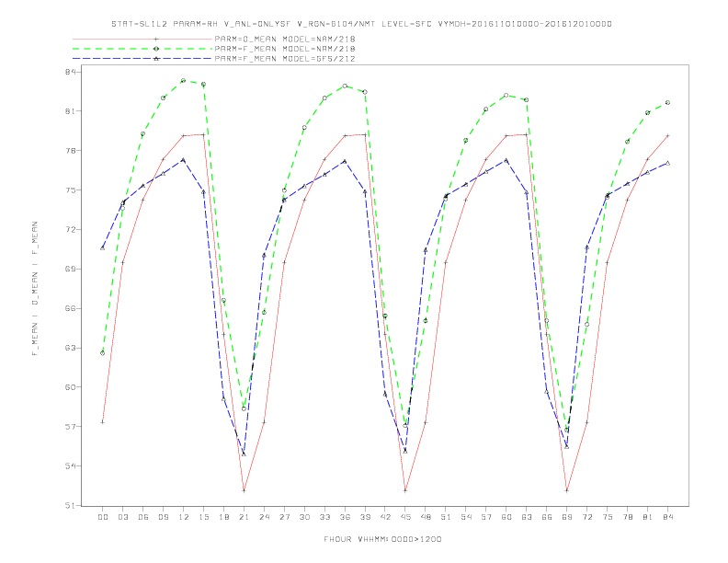Click forecast hour label 66 on x-axis
Image resolution: width=728 pixels, height=563 pixels.
tap(547, 517)
